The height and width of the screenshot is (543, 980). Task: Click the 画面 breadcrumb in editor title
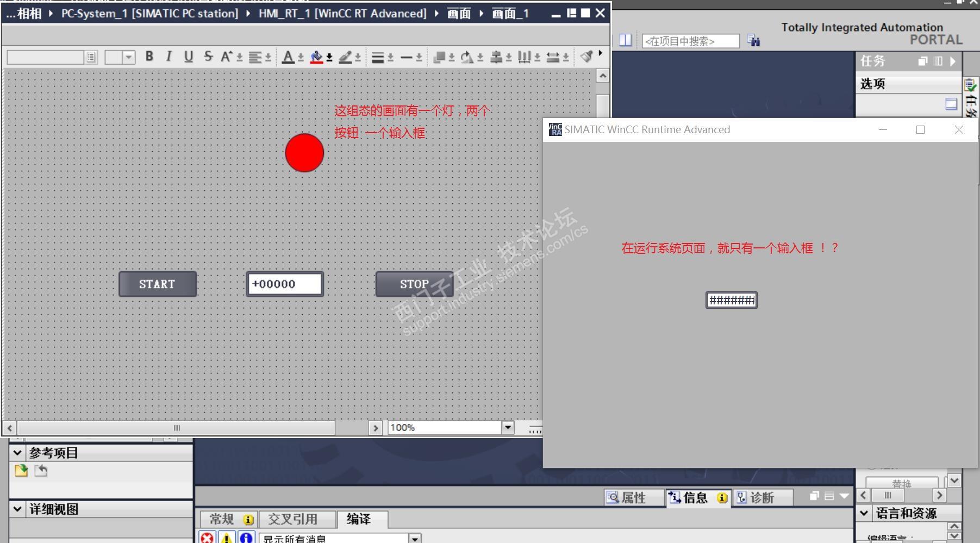click(x=459, y=14)
